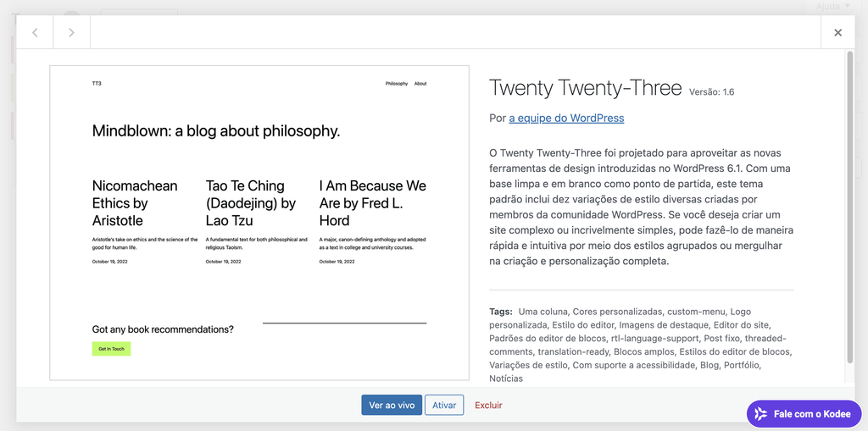Go to the previous theme arrow
868x431 pixels.
[x=35, y=32]
